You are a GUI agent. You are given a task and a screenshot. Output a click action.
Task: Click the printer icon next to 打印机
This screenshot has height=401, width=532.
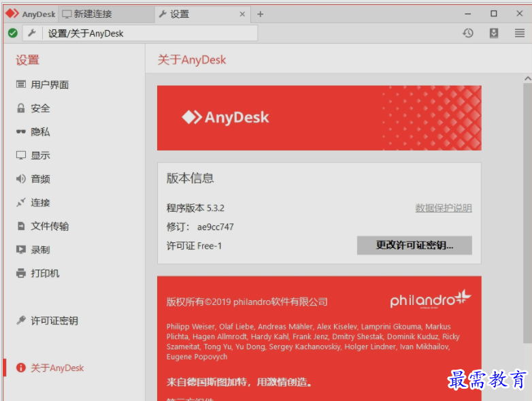20,273
